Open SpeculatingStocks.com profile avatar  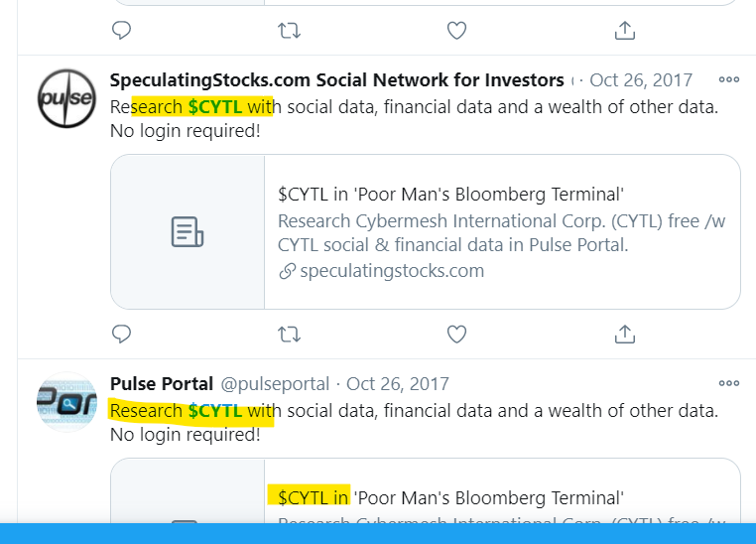[67, 98]
